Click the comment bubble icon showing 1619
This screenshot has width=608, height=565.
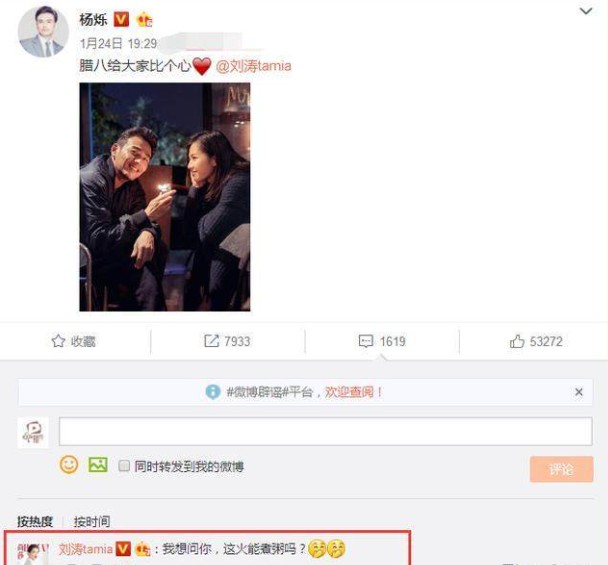coord(366,341)
